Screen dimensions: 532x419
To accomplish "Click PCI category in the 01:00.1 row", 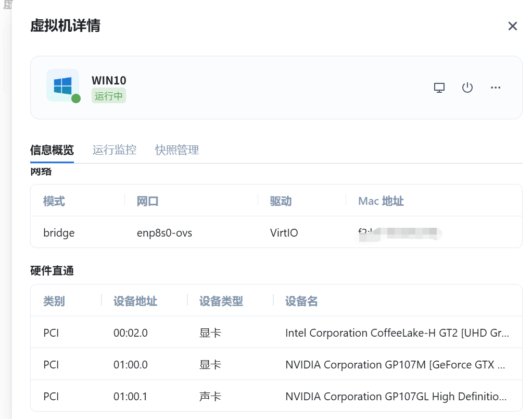I will [x=51, y=397].
